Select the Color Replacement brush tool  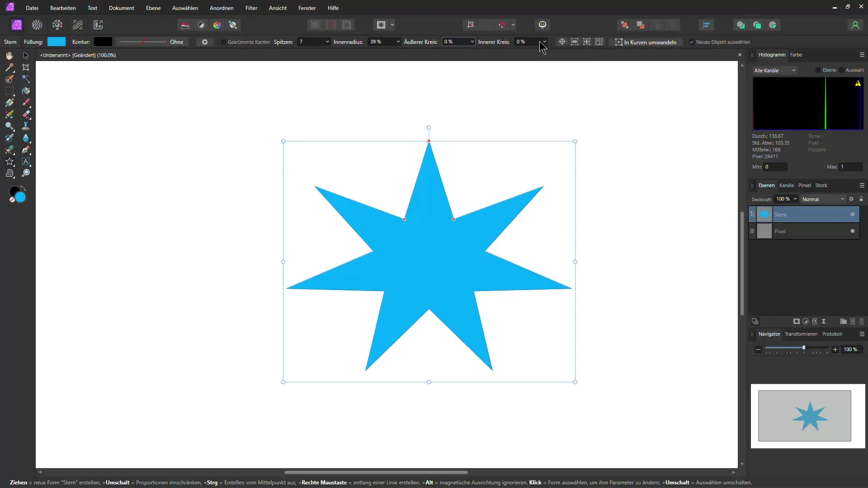point(9,114)
